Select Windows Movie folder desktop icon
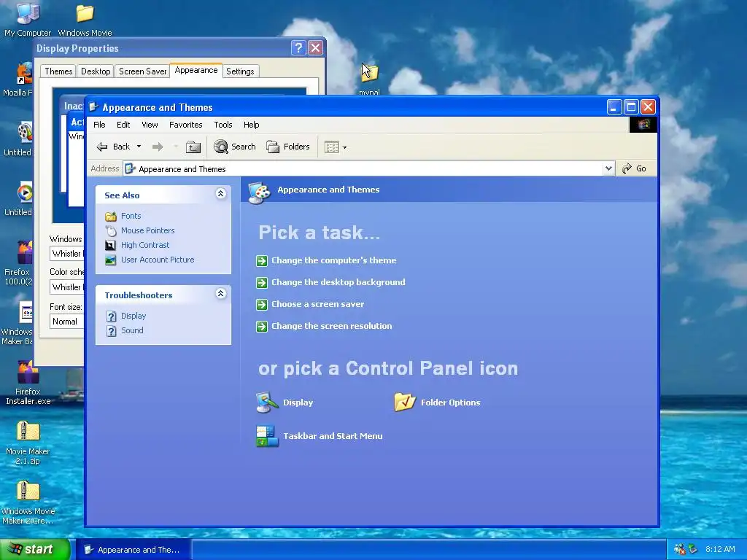The width and height of the screenshot is (747, 560). coord(85,20)
